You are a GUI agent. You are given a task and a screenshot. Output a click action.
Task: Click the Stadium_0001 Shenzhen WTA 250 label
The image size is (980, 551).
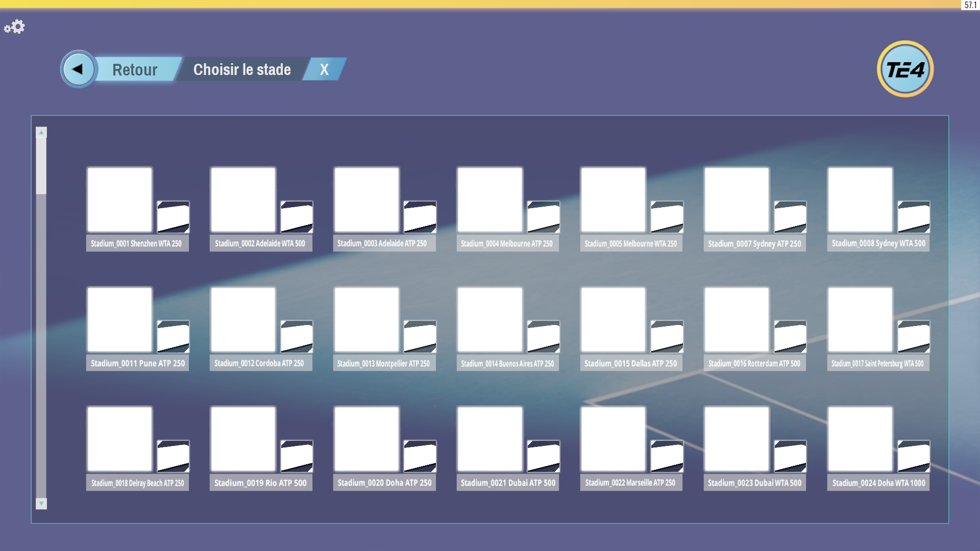[138, 243]
